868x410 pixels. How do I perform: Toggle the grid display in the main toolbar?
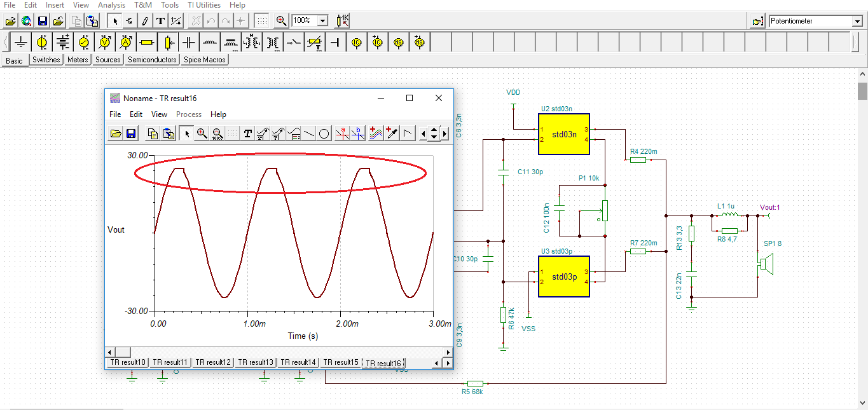coord(261,21)
